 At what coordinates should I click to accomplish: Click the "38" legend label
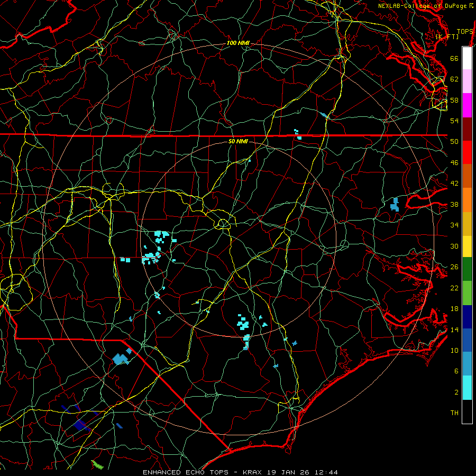[454, 204]
